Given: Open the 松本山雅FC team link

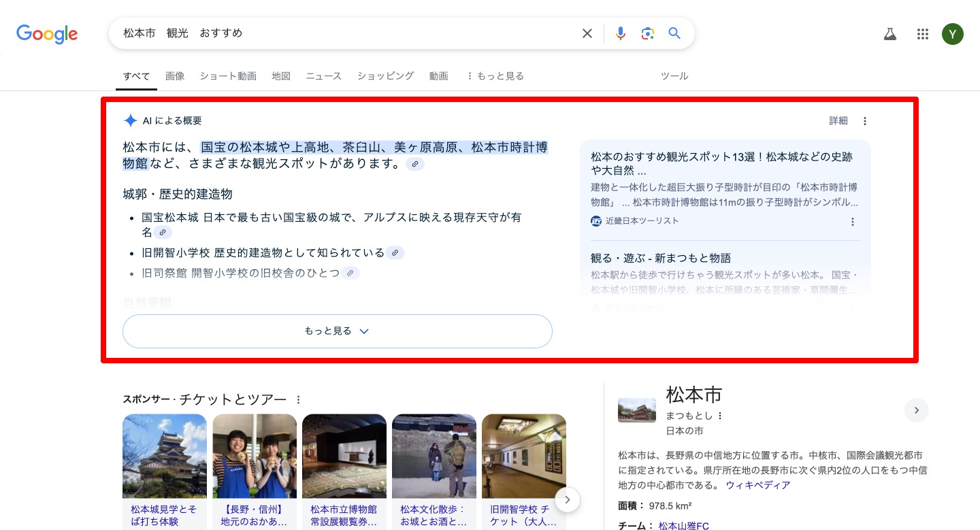Looking at the screenshot, I should [x=684, y=526].
